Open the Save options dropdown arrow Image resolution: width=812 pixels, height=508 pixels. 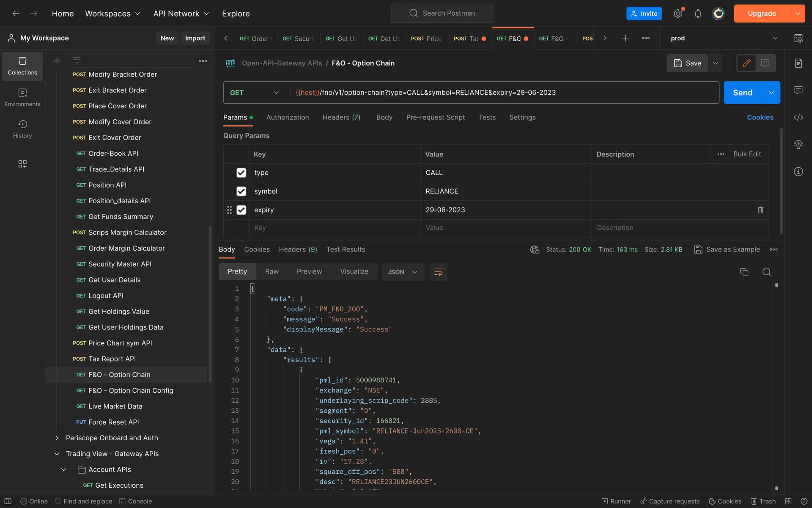click(x=716, y=63)
